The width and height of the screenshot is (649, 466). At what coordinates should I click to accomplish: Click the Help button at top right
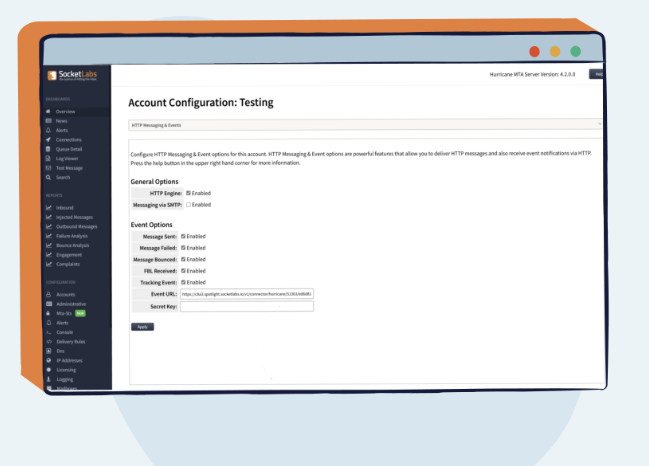[x=598, y=73]
